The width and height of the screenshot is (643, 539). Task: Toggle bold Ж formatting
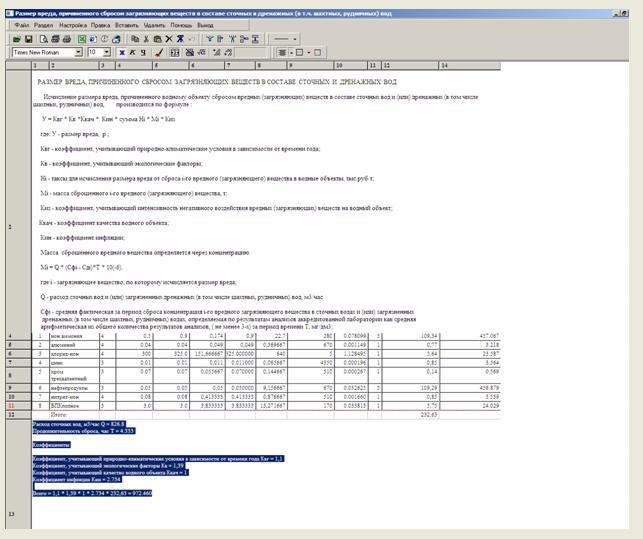coord(122,51)
